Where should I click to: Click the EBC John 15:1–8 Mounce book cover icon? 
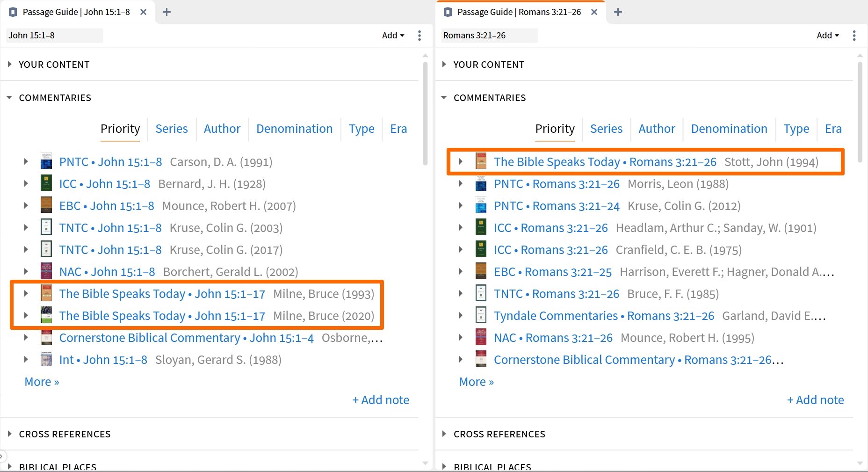(46, 206)
